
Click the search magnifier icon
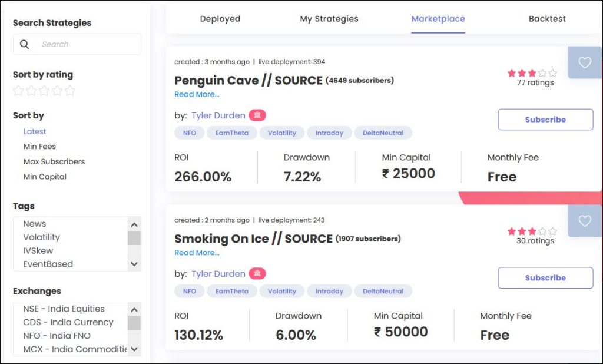click(24, 44)
